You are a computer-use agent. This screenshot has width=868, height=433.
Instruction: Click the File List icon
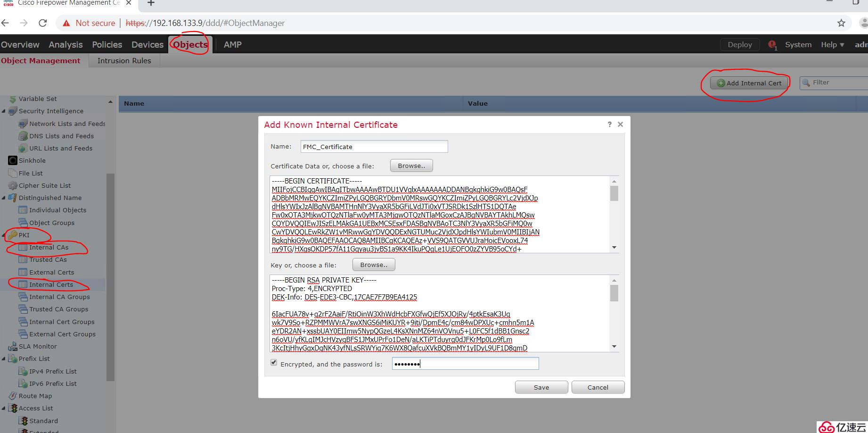point(13,173)
